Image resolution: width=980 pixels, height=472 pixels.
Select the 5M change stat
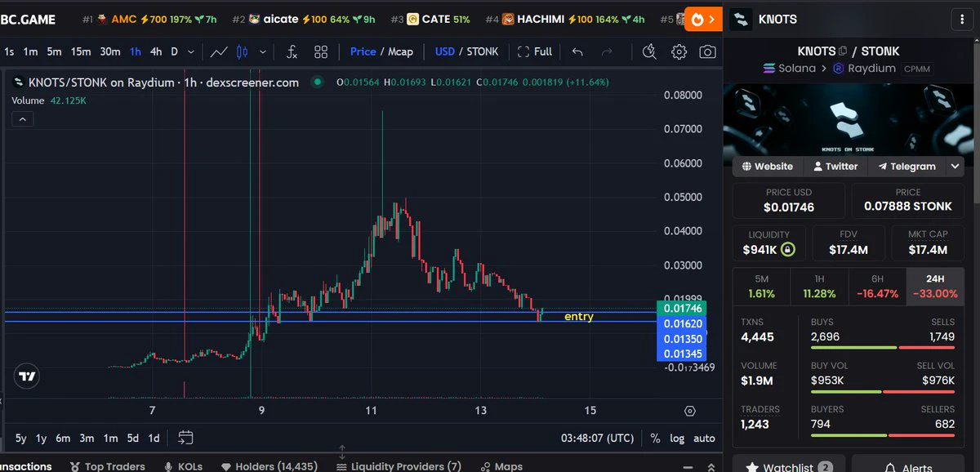click(x=761, y=286)
